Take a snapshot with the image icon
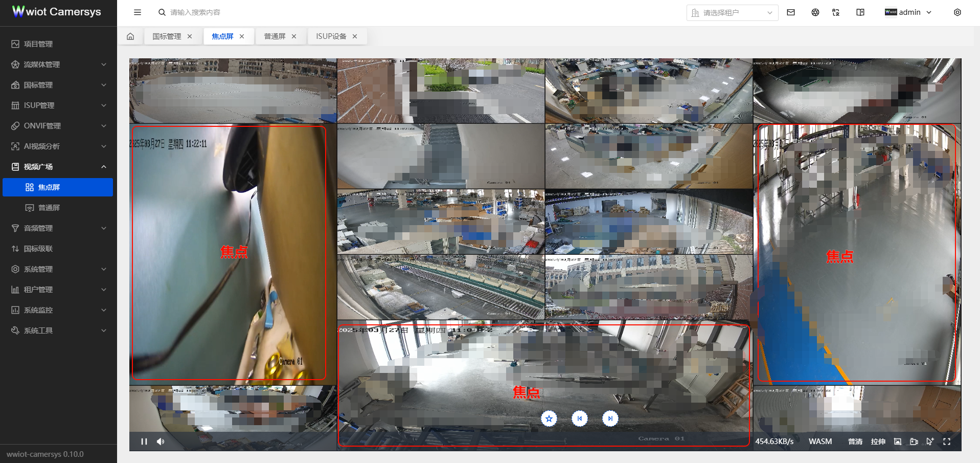This screenshot has height=463, width=980. click(897, 442)
